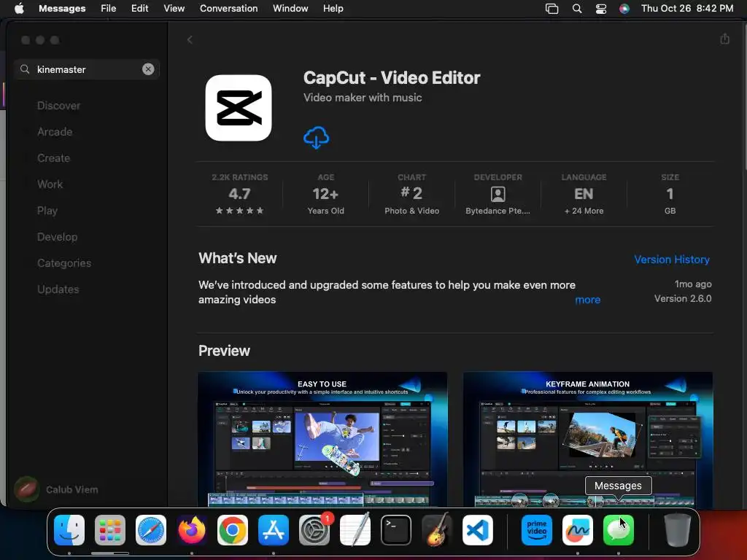Open Trash from the Dock

click(678, 530)
